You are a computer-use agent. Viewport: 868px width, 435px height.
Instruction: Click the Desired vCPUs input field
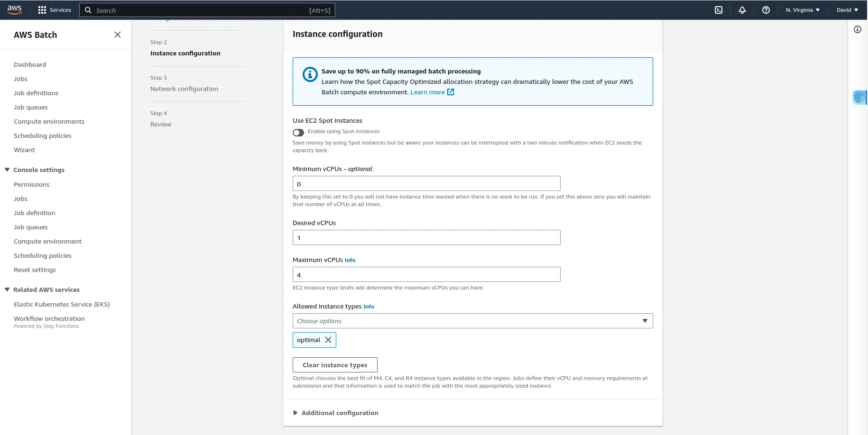pos(426,237)
